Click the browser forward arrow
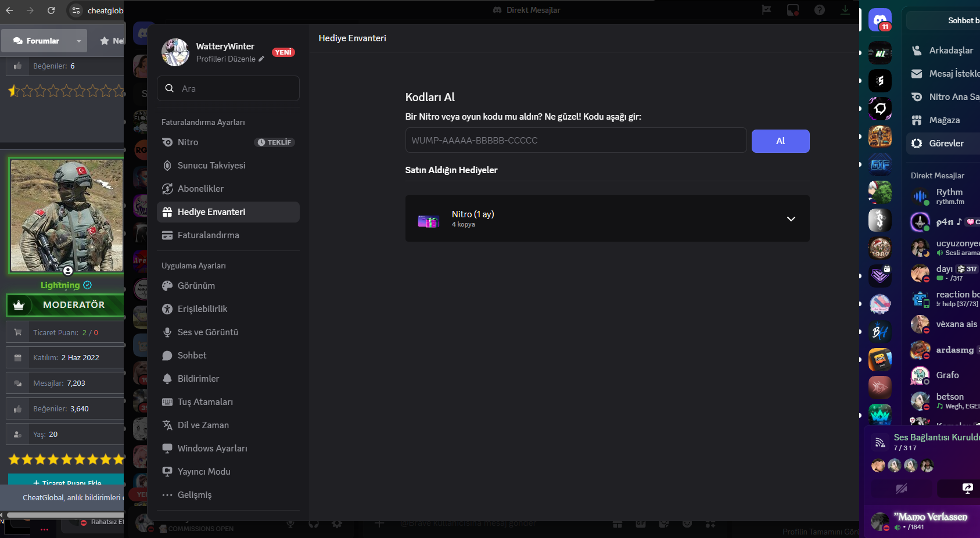The height and width of the screenshot is (538, 980). [30, 10]
